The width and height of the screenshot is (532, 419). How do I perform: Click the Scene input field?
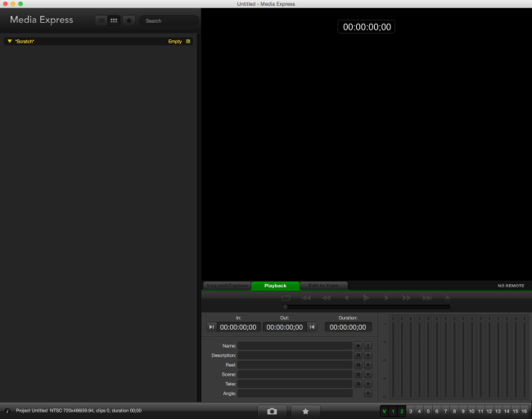(295, 374)
